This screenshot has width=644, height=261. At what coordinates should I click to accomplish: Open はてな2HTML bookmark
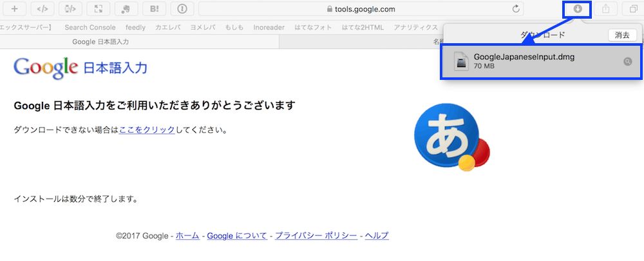coord(363,28)
